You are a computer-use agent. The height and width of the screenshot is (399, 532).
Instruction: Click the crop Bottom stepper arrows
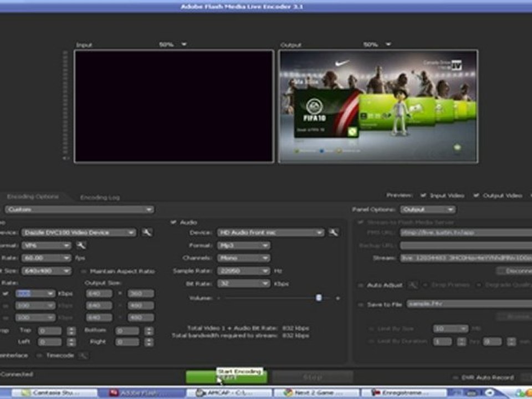tap(149, 331)
